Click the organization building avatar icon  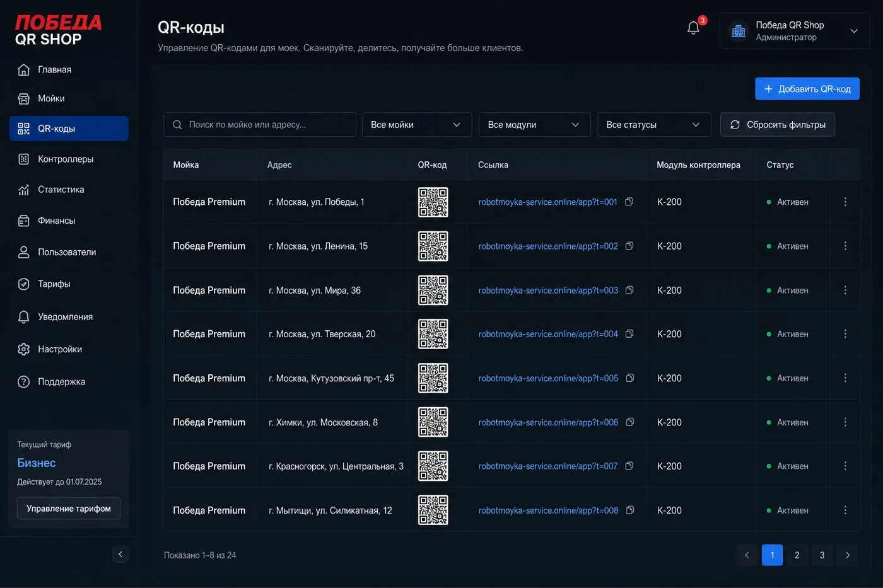[x=739, y=30]
